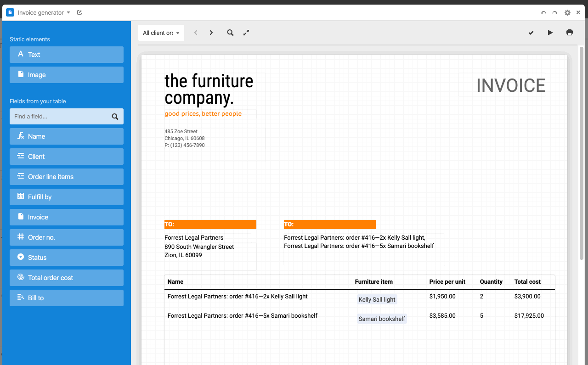The image size is (588, 365).
Task: Click the undo arrow icon
Action: coord(543,13)
